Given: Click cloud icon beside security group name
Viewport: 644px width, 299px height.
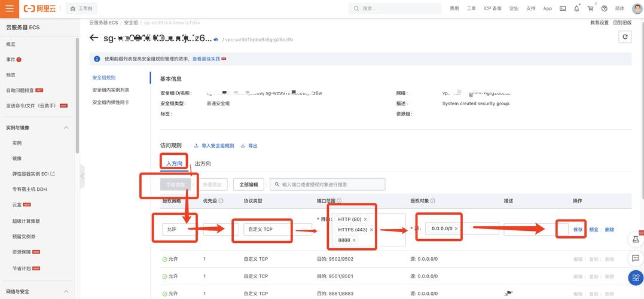Looking at the screenshot, I should pos(216,39).
